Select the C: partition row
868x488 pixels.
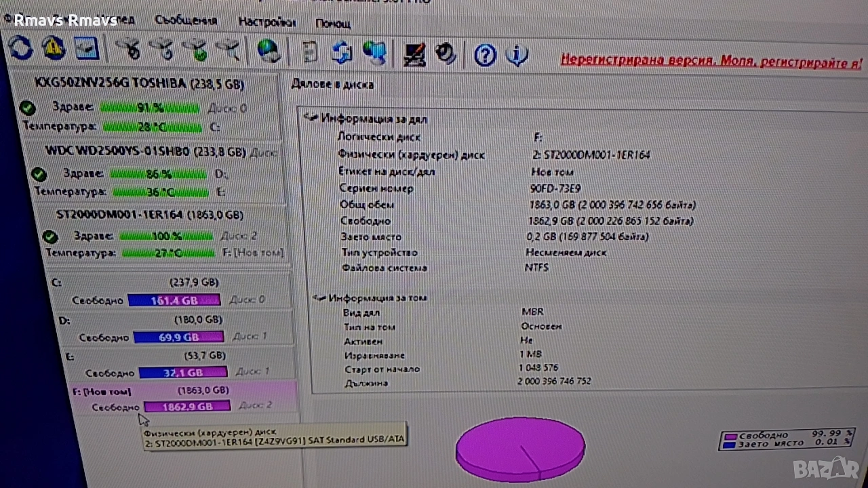tap(172, 291)
